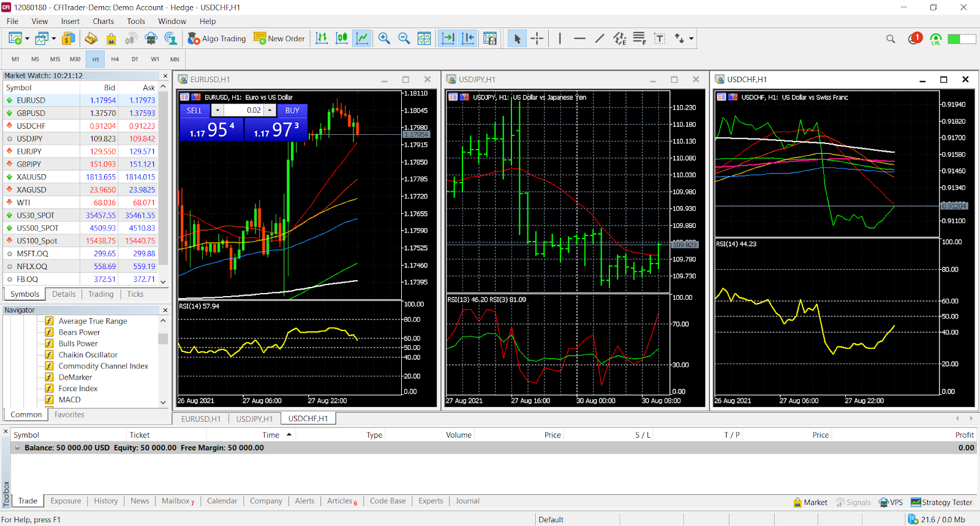Open the toolbar search magnifier
Viewport: 980px width, 526px height.
(891, 39)
